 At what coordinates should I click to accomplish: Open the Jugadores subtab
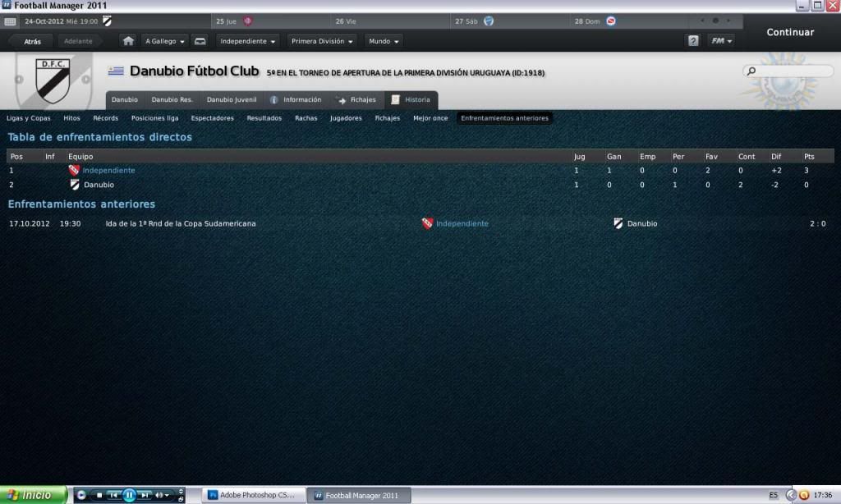point(346,118)
